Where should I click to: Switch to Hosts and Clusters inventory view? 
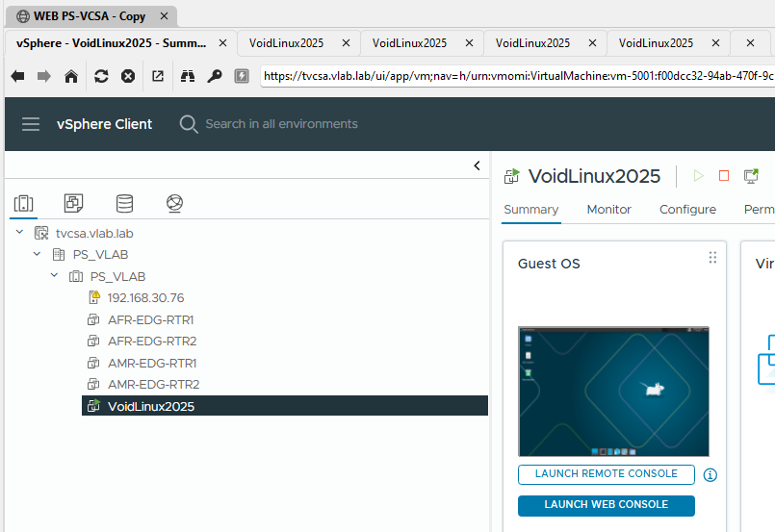[x=24, y=203]
